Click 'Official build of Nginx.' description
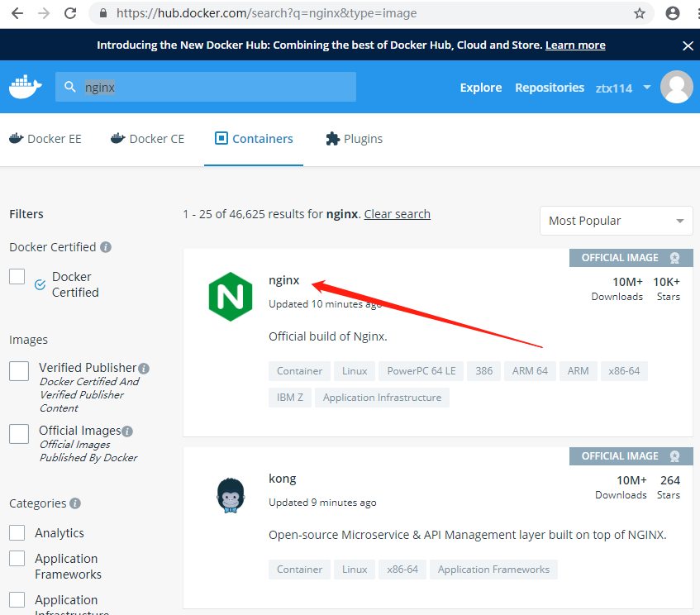The image size is (700, 615). tap(327, 336)
